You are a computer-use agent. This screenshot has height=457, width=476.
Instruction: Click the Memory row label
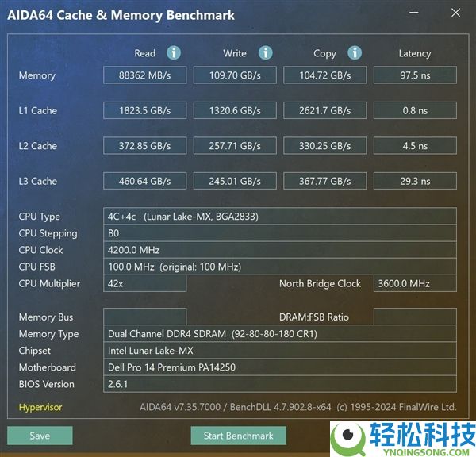click(37, 75)
